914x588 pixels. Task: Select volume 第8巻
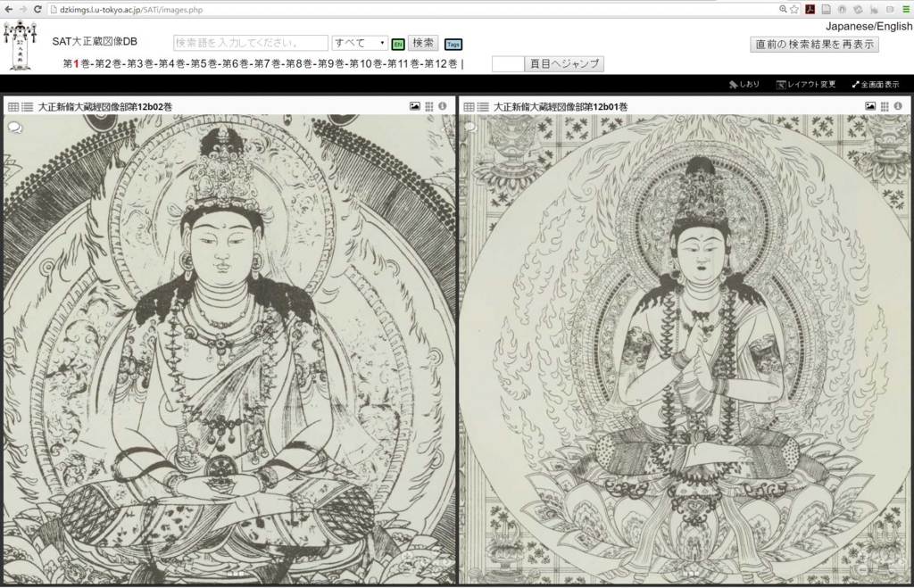(x=298, y=63)
